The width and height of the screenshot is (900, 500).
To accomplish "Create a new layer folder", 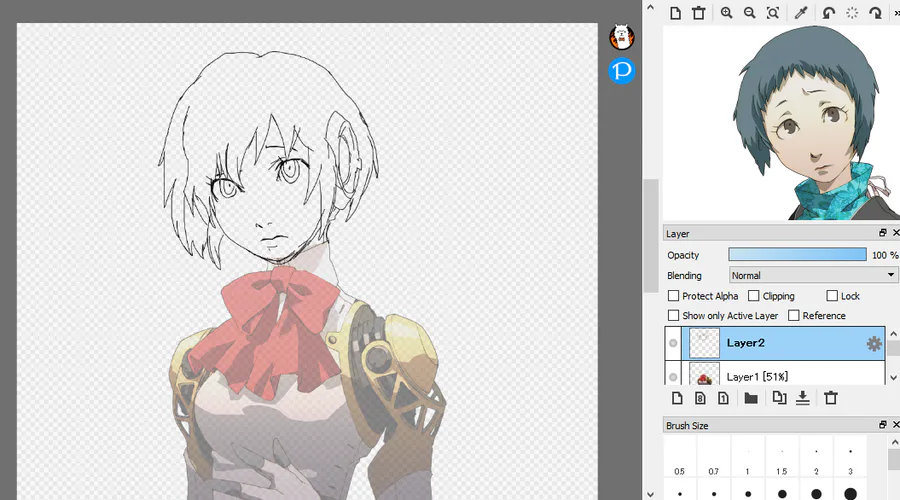I will 751,398.
